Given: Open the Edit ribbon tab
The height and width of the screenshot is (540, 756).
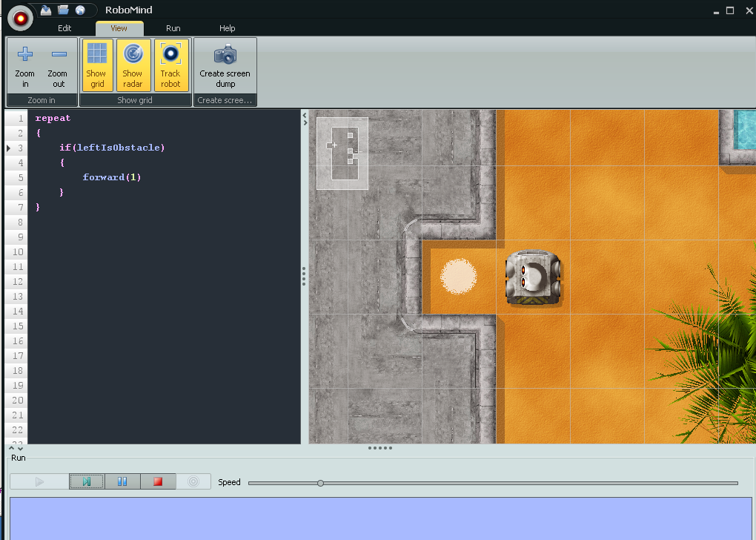Looking at the screenshot, I should [64, 28].
